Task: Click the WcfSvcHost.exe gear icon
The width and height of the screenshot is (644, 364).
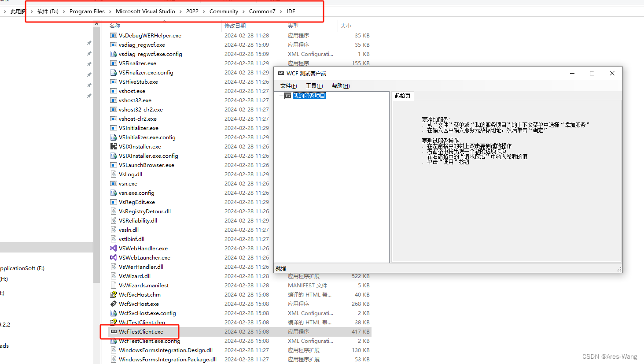Action: tap(114, 304)
